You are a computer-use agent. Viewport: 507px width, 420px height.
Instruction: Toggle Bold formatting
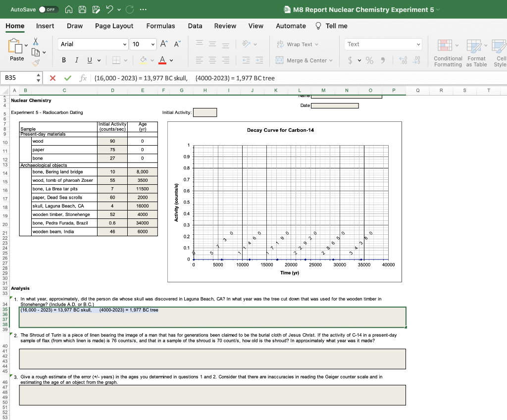(64, 60)
